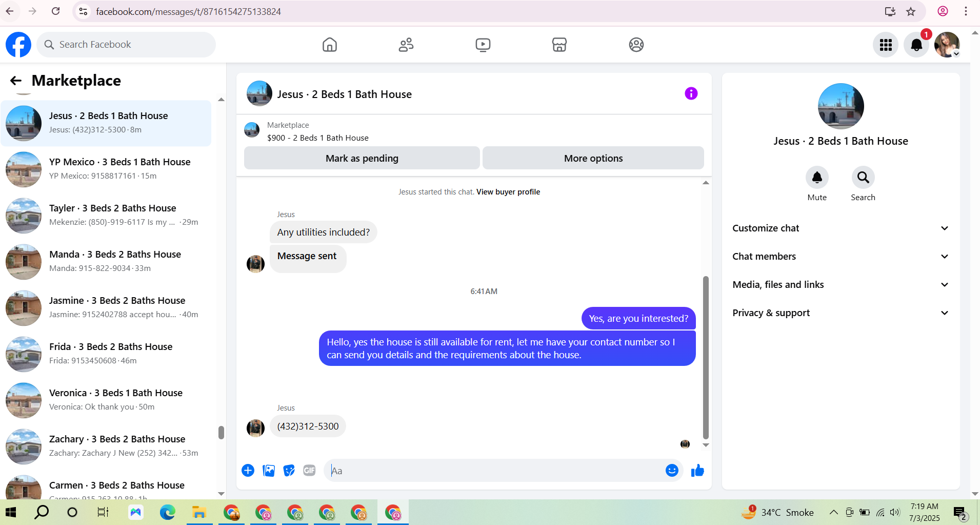Open Jesus 2 Beds 1 Bath House chat
This screenshot has height=525, width=980.
click(106, 123)
